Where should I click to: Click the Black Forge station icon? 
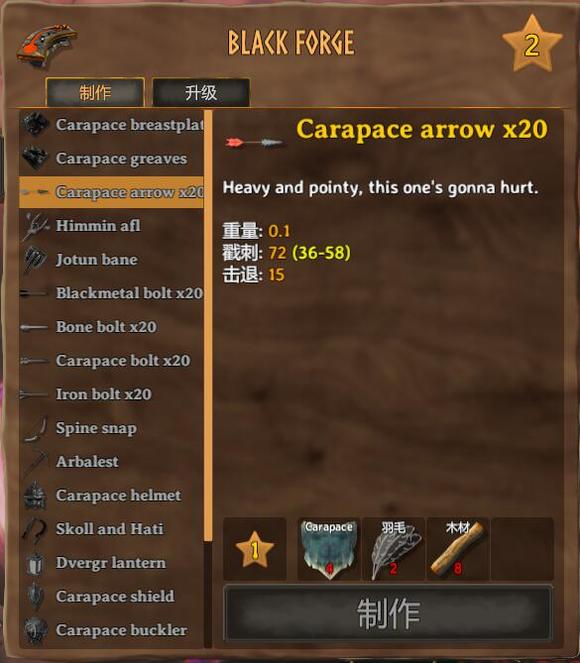pos(47,45)
